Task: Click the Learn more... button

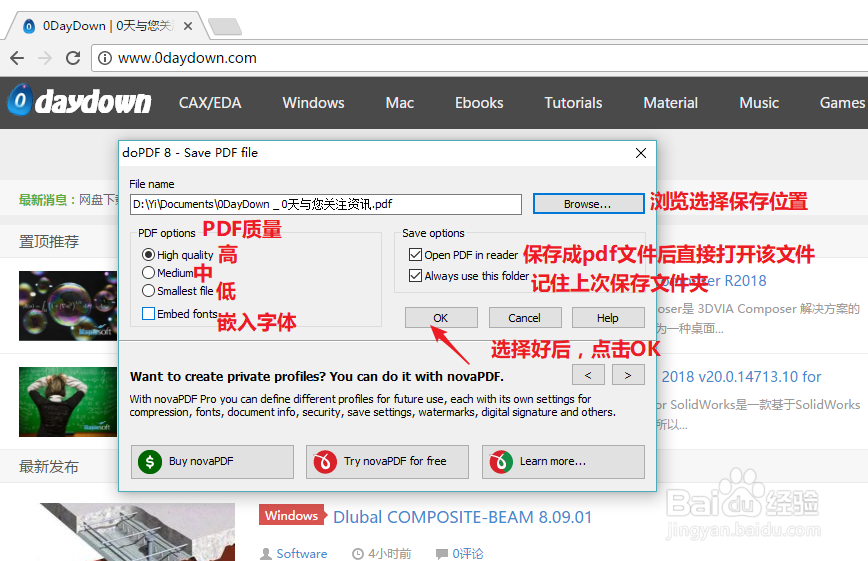Action: (563, 461)
